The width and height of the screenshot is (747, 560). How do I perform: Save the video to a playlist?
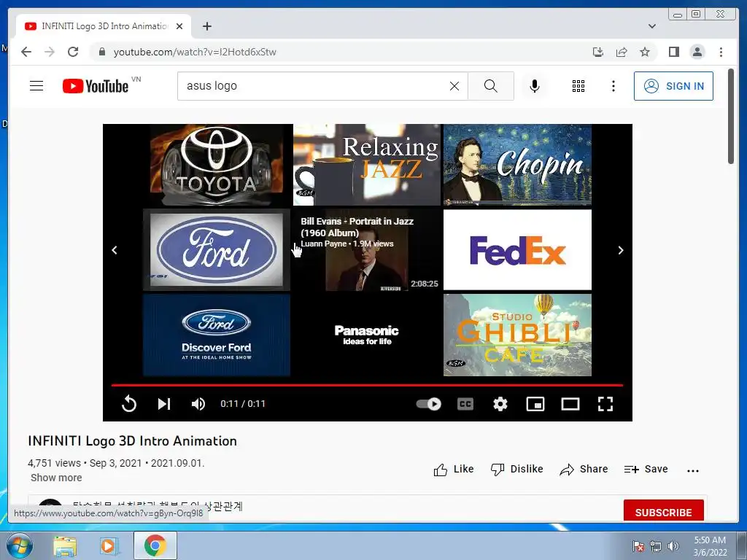[x=646, y=470]
